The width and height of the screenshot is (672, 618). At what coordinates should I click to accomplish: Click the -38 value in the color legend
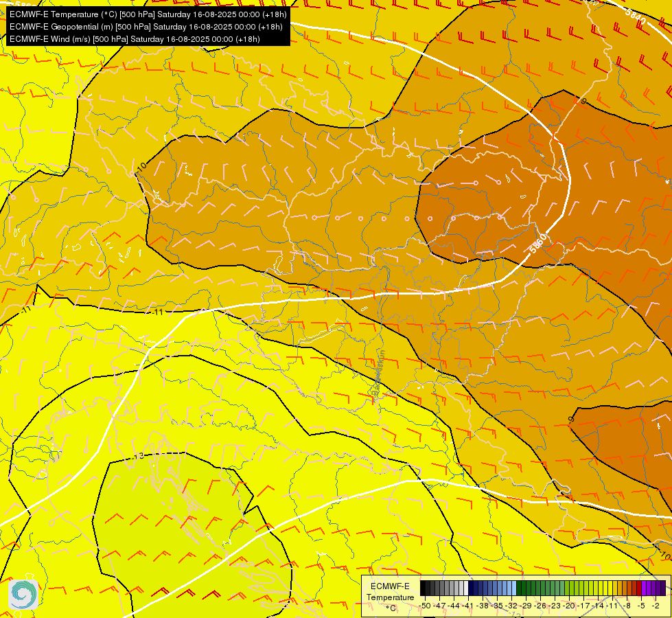pyautogui.click(x=482, y=606)
